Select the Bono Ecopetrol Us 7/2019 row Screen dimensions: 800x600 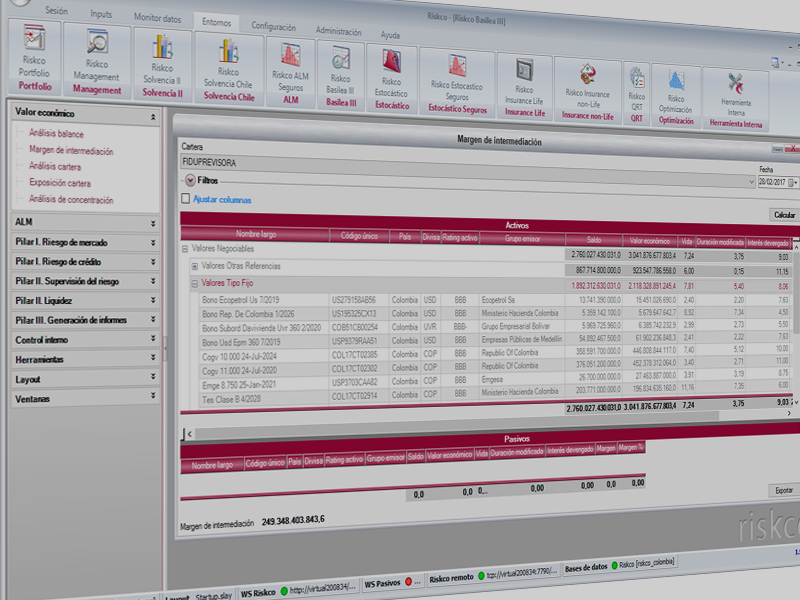(495, 301)
